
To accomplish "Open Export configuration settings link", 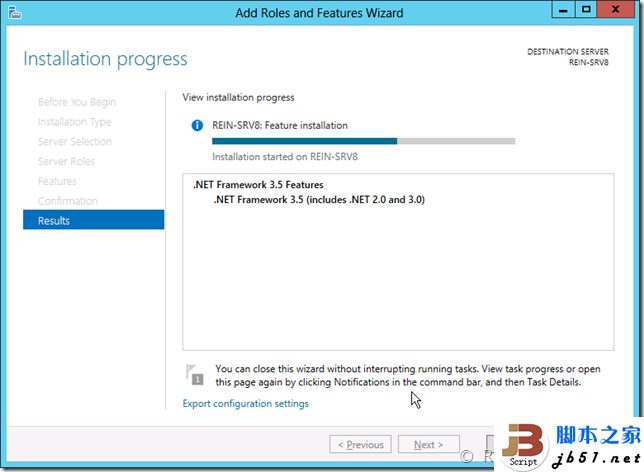I will (245, 403).
